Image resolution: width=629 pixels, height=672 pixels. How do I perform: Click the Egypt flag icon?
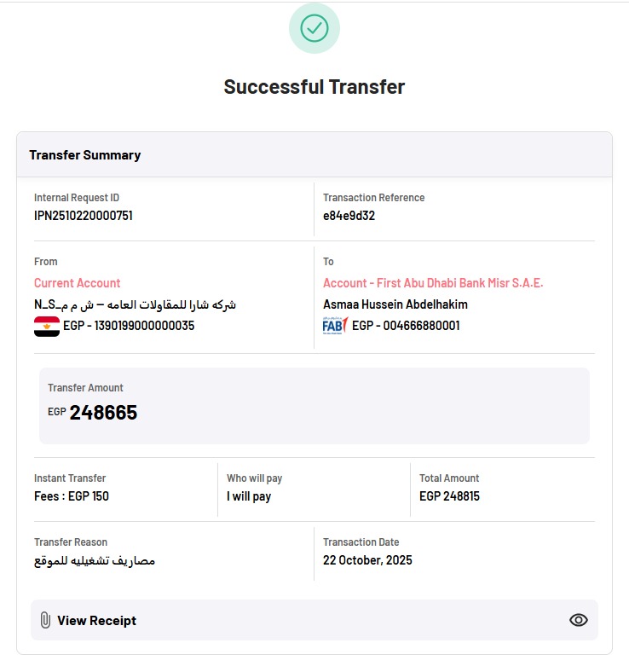click(47, 326)
